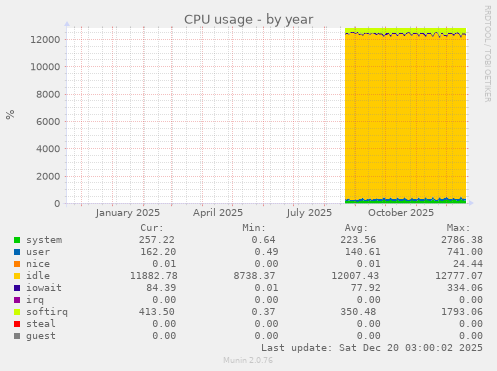Image resolution: width=497 pixels, height=371 pixels.
Task: Click the gray guest legend swatch
Action: point(17,336)
